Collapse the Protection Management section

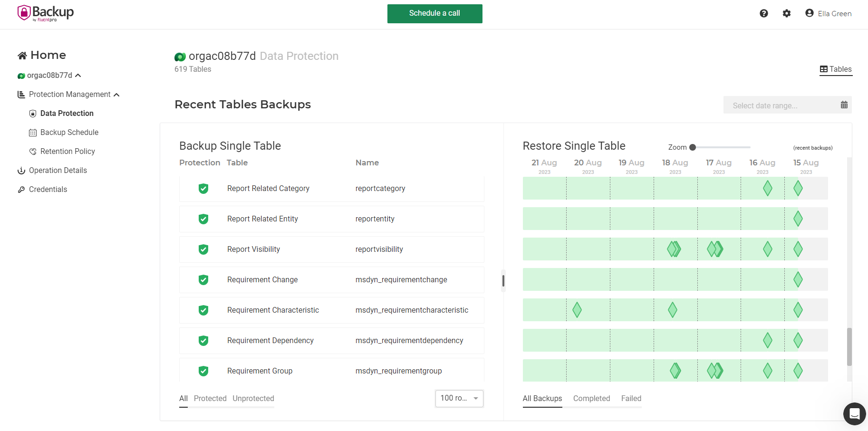tap(116, 94)
